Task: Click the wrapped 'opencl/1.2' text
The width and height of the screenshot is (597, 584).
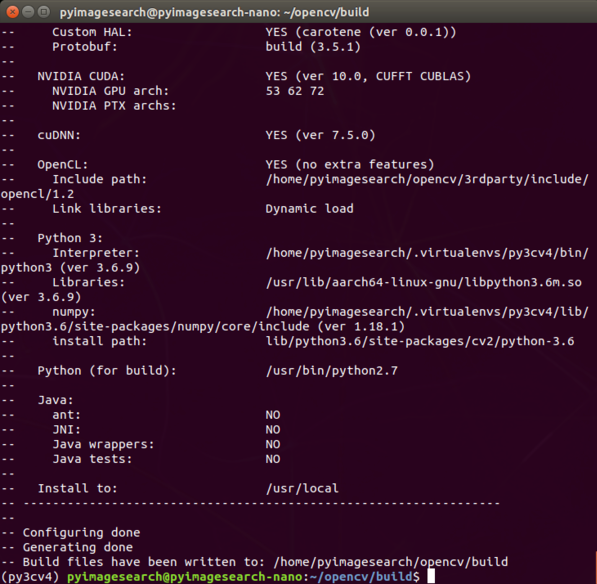Action: 37,194
